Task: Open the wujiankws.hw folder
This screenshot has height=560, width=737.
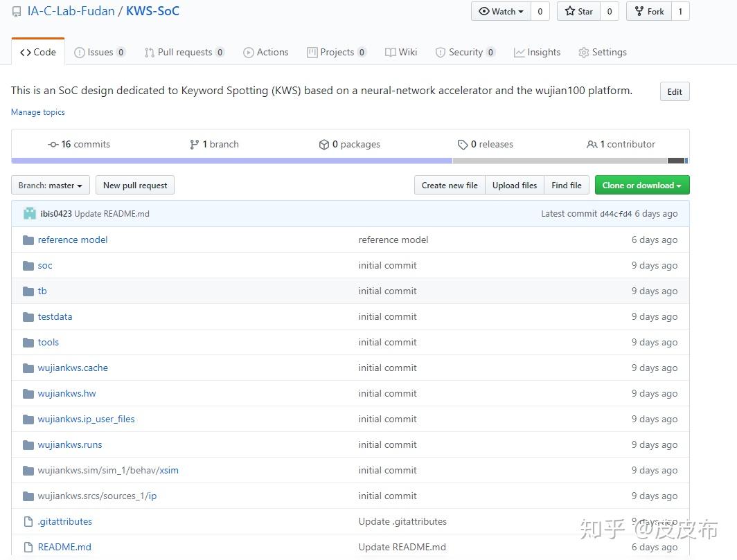Action: (67, 394)
